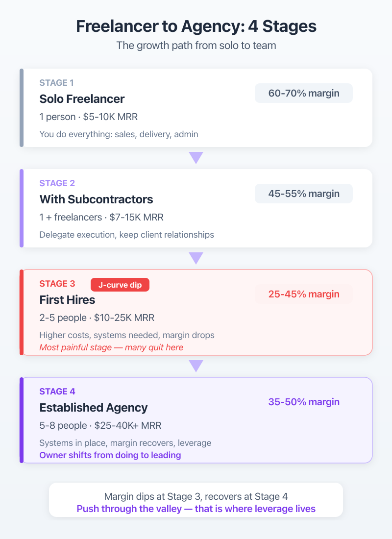This screenshot has height=539, width=392.
Task: Click the Established Agency heading
Action: click(x=93, y=408)
